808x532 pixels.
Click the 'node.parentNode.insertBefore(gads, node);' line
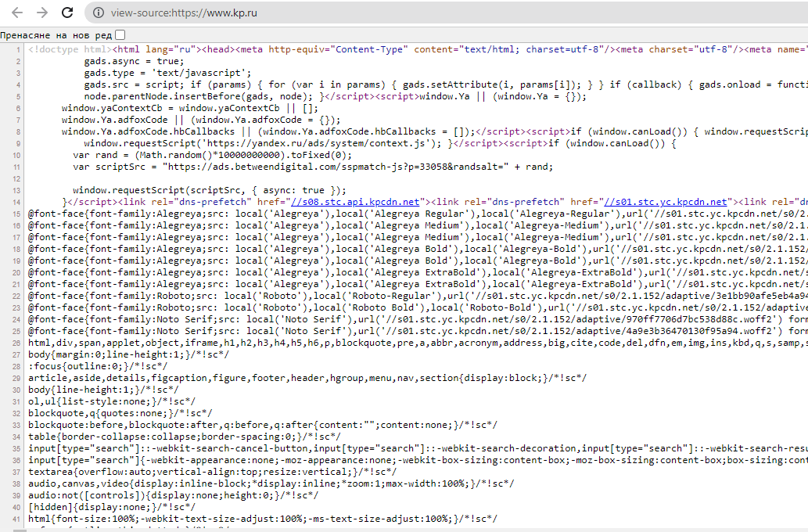(335, 96)
